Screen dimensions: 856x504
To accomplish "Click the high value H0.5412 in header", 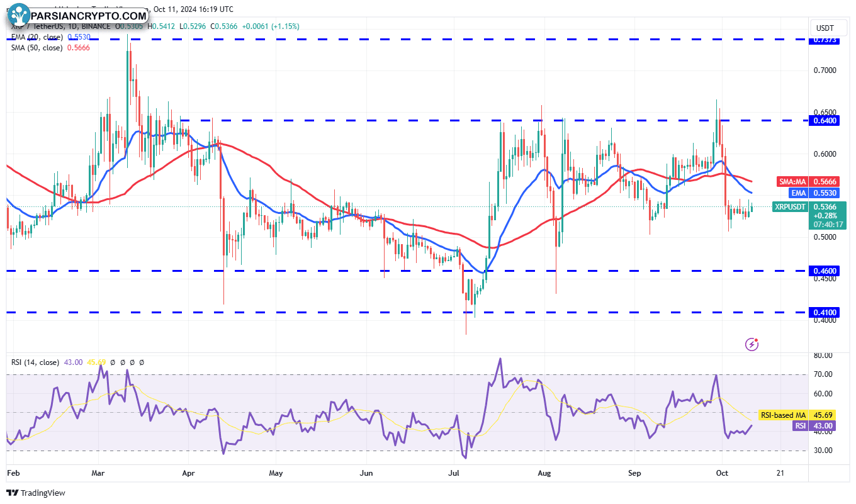I will [x=162, y=26].
